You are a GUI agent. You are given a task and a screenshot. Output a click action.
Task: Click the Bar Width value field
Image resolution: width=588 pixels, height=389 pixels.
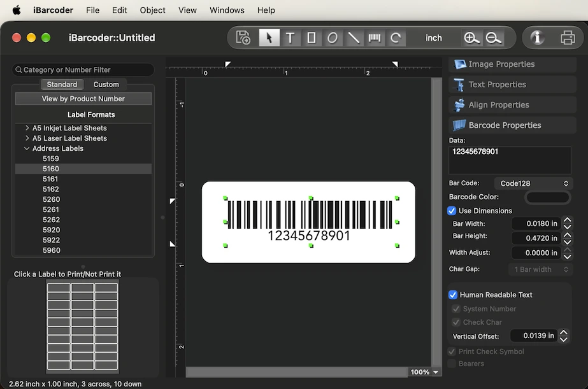(x=536, y=223)
